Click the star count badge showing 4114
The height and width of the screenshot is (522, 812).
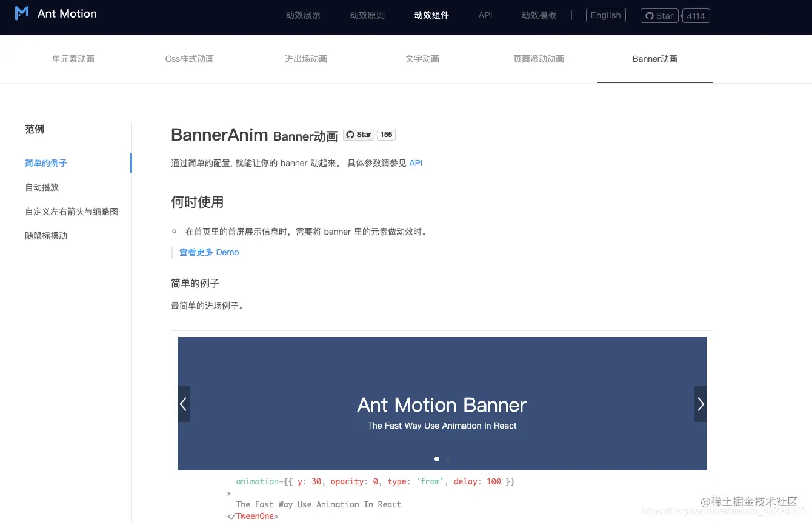click(696, 16)
